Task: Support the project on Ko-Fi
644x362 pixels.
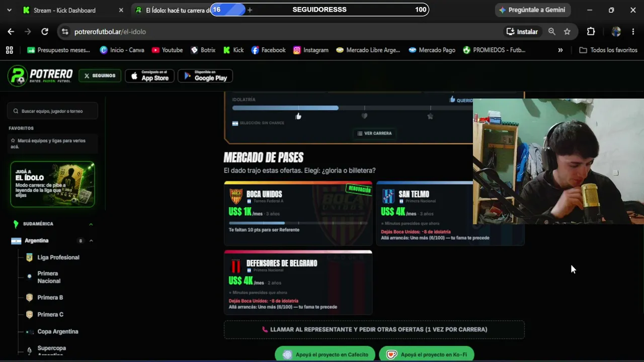Action: coord(427,354)
